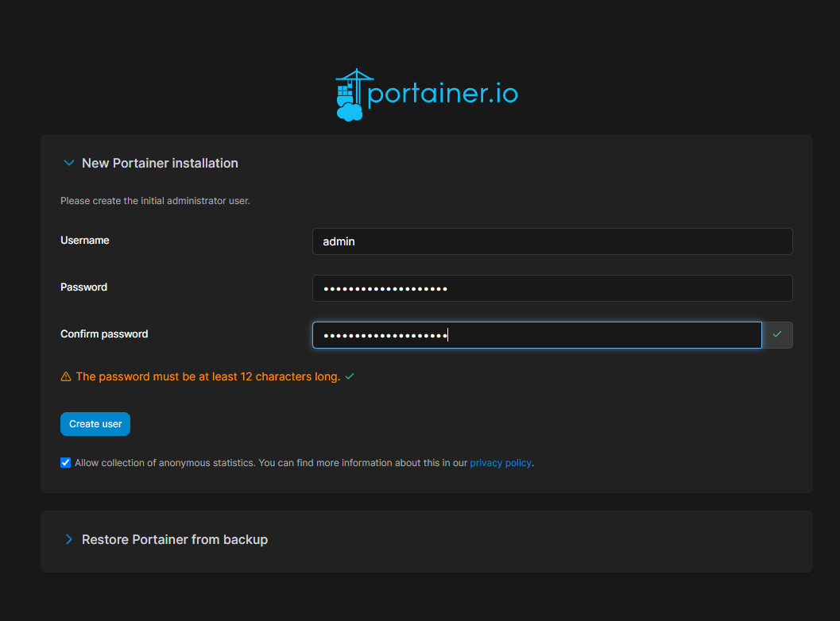
Task: Click the blue chevron beside New Portainer installation
Action: 68,162
